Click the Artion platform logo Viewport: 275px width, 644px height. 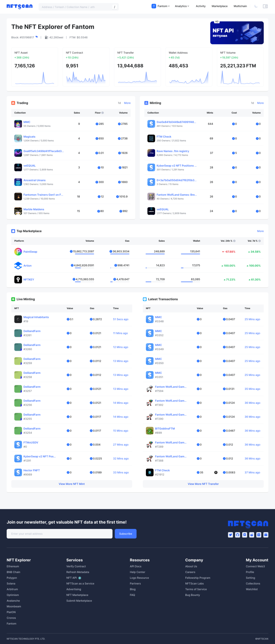coord(18,266)
